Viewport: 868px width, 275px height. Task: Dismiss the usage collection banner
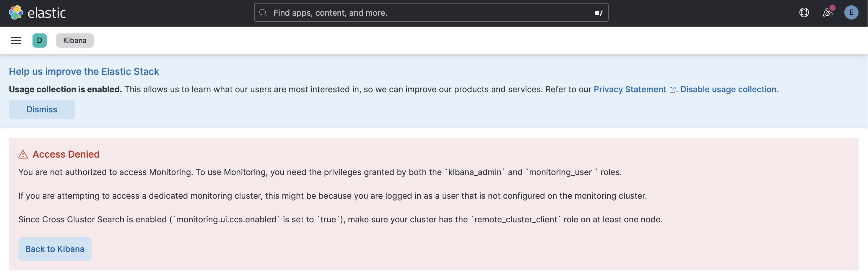coord(41,109)
